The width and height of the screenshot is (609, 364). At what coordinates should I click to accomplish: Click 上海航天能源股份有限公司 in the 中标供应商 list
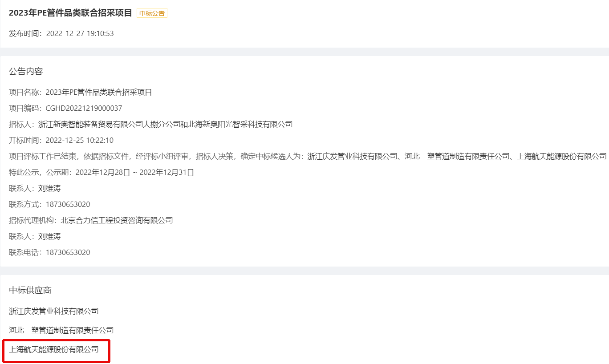point(54,349)
